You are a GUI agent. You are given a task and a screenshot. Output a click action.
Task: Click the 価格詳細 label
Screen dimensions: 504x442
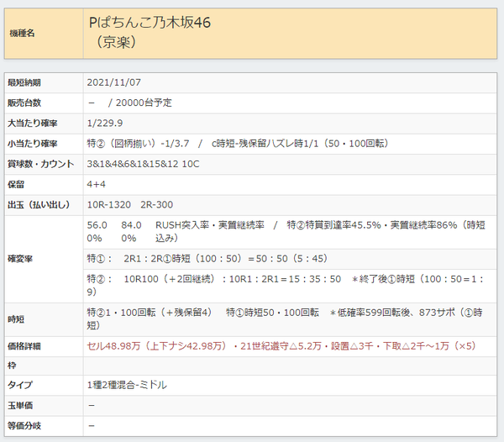[x=24, y=346]
